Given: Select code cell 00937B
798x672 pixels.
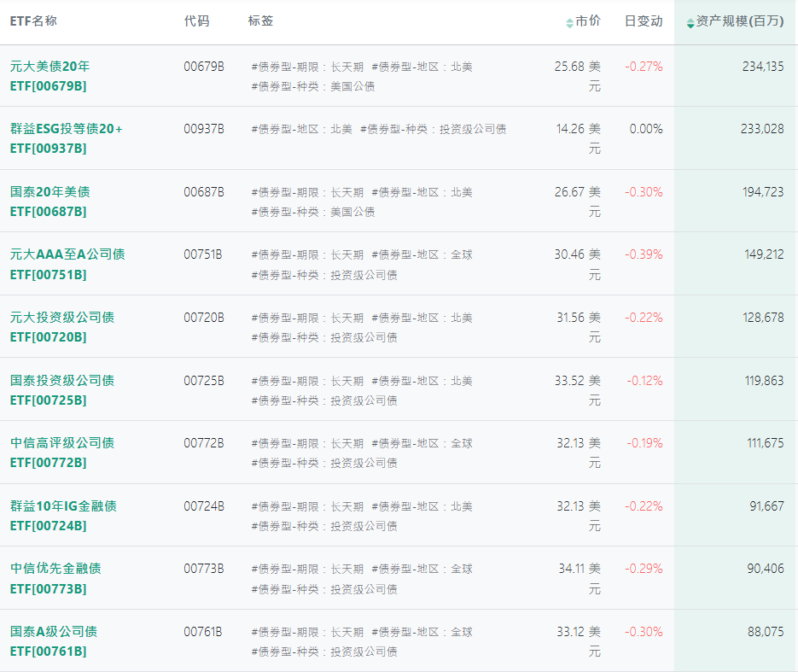Looking at the screenshot, I should pos(204,129).
